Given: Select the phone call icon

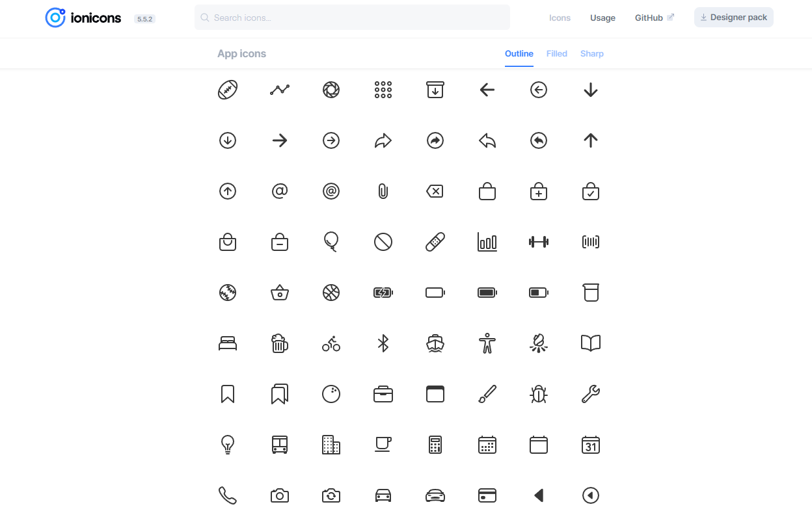Looking at the screenshot, I should 228,495.
